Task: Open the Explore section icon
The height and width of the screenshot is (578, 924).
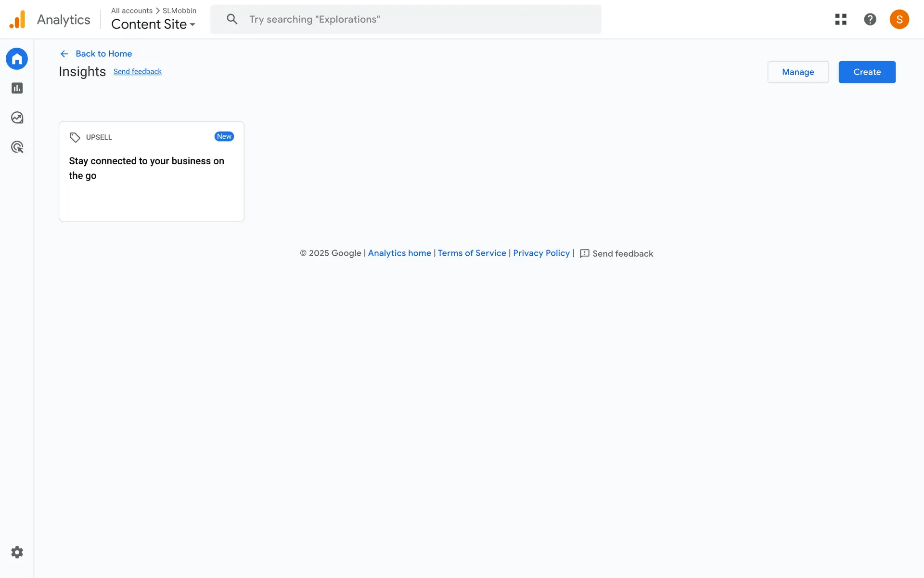Action: (x=17, y=118)
